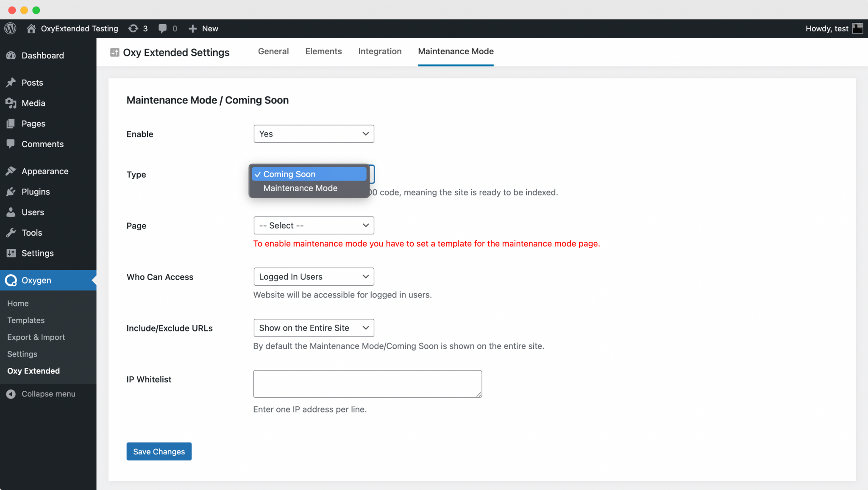Switch to the General settings tab
Screen dimensions: 868x490
(x=273, y=51)
